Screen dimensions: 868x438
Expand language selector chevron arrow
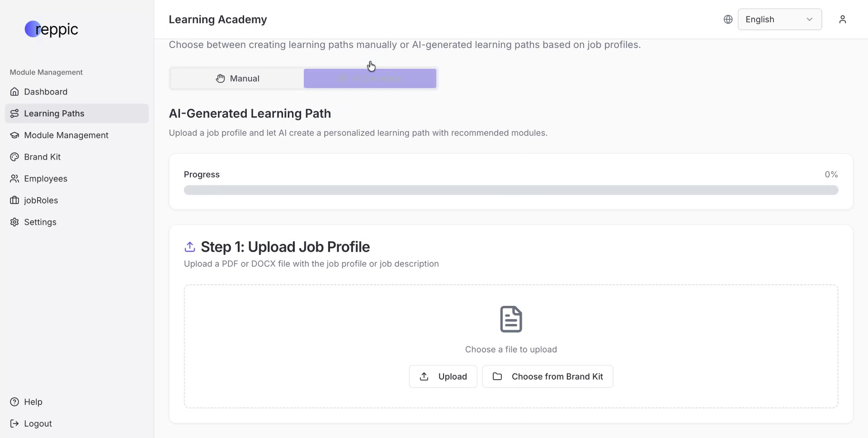[809, 19]
